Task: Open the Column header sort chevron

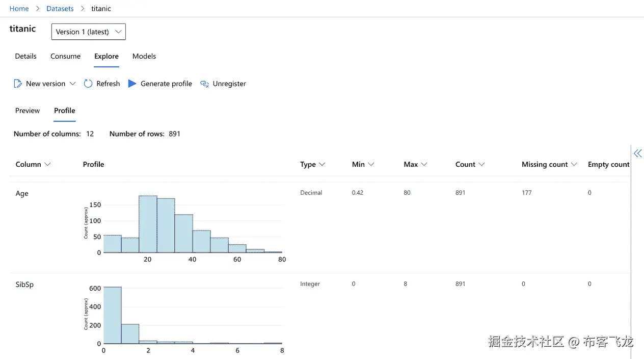Action: tap(48, 164)
